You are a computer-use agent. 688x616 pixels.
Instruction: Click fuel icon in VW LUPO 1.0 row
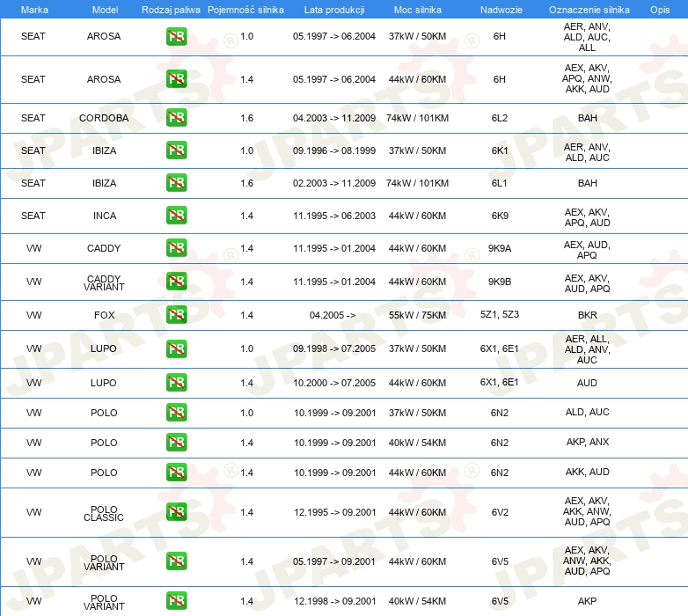[176, 348]
